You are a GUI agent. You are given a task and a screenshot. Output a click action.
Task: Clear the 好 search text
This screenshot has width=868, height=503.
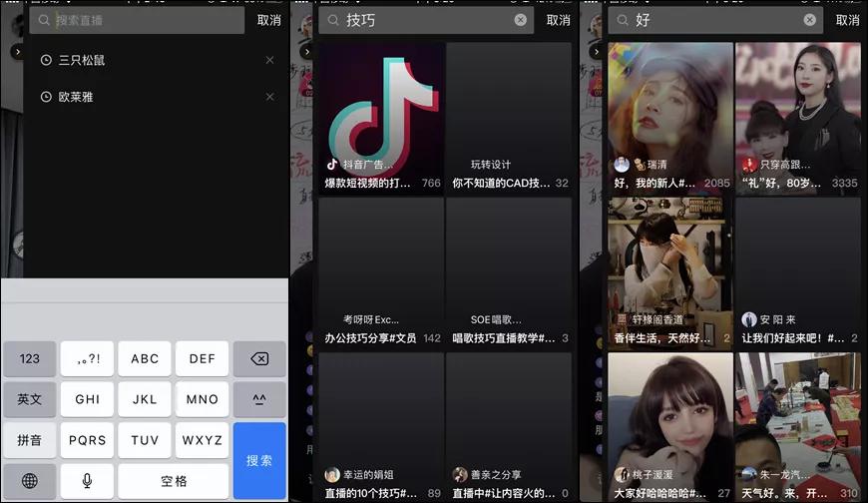(809, 20)
